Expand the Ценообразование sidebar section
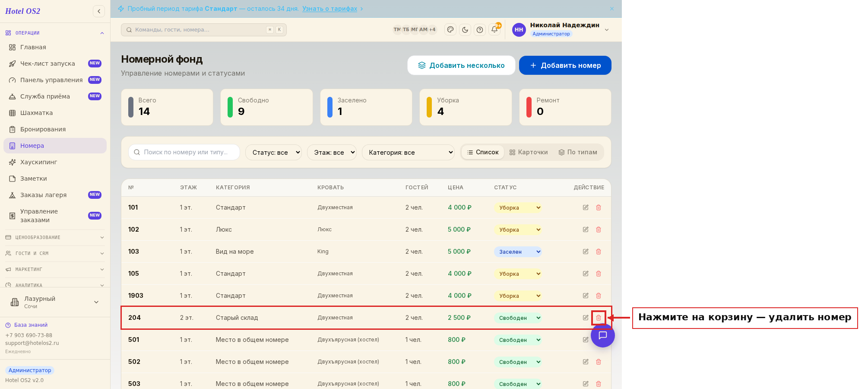 click(55, 237)
